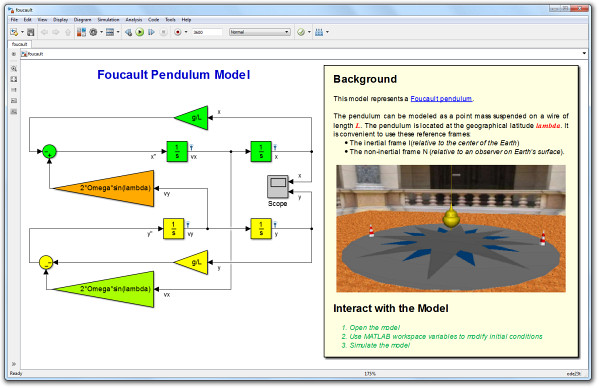
Task: Open the Display menu
Action: tap(60, 20)
